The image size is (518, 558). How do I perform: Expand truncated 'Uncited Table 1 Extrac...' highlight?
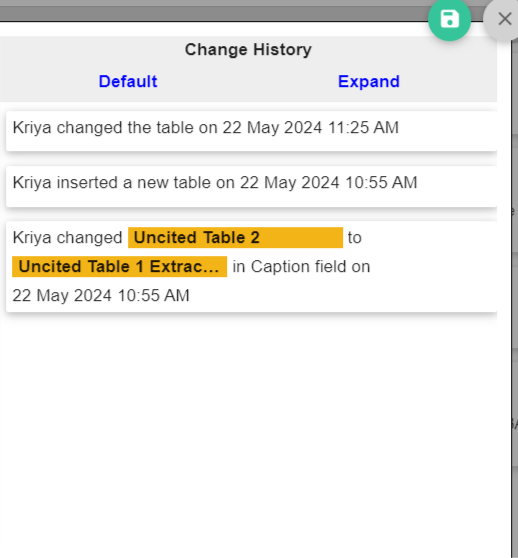pyautogui.click(x=119, y=267)
